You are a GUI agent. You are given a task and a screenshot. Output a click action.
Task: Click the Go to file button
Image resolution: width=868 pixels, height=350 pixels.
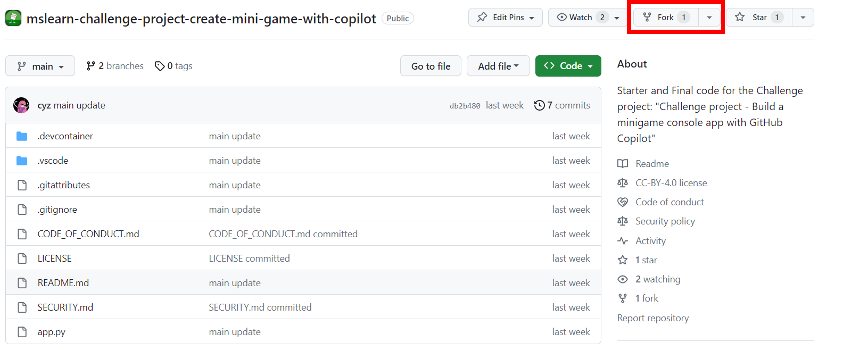(431, 66)
